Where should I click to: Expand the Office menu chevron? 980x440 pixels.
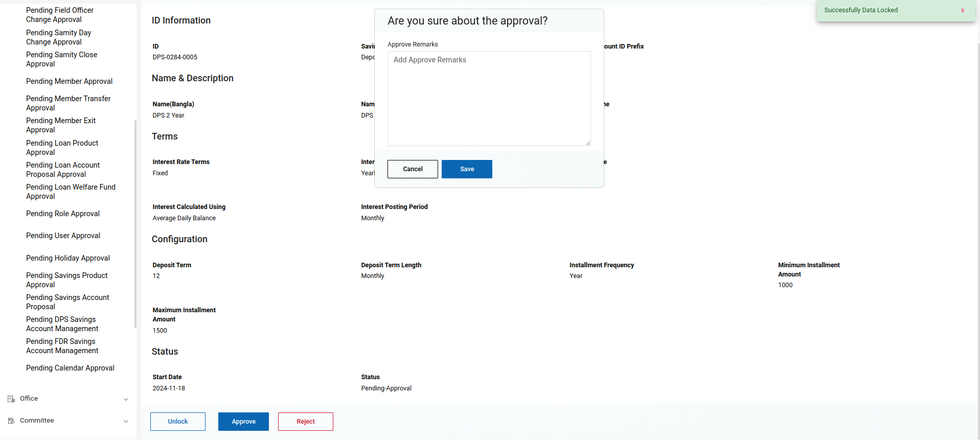coord(126,399)
